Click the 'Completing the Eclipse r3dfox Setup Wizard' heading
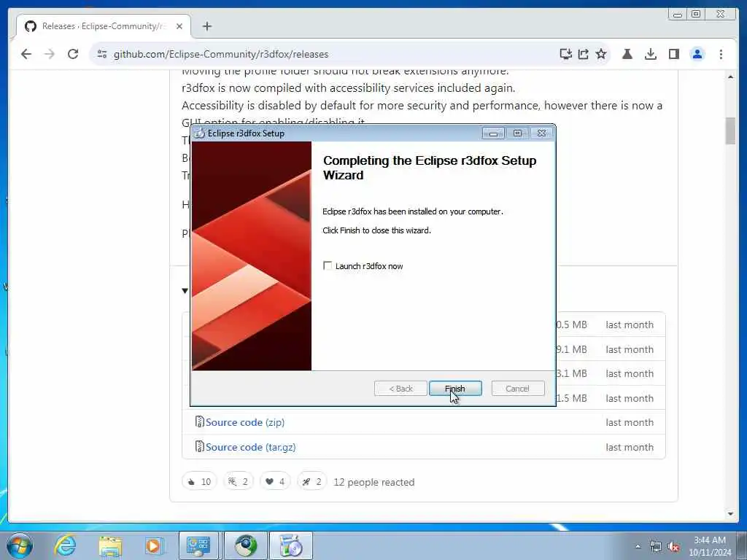 pyautogui.click(x=429, y=168)
